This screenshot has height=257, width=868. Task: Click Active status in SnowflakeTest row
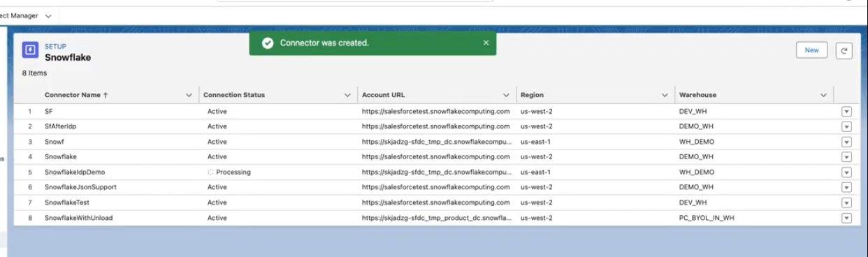217,203
